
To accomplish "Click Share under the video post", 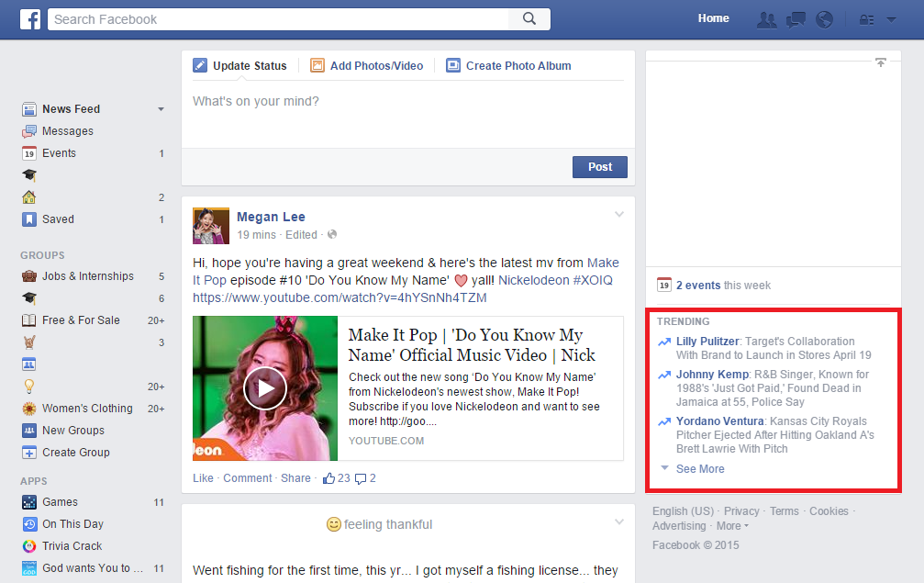I will tap(295, 478).
